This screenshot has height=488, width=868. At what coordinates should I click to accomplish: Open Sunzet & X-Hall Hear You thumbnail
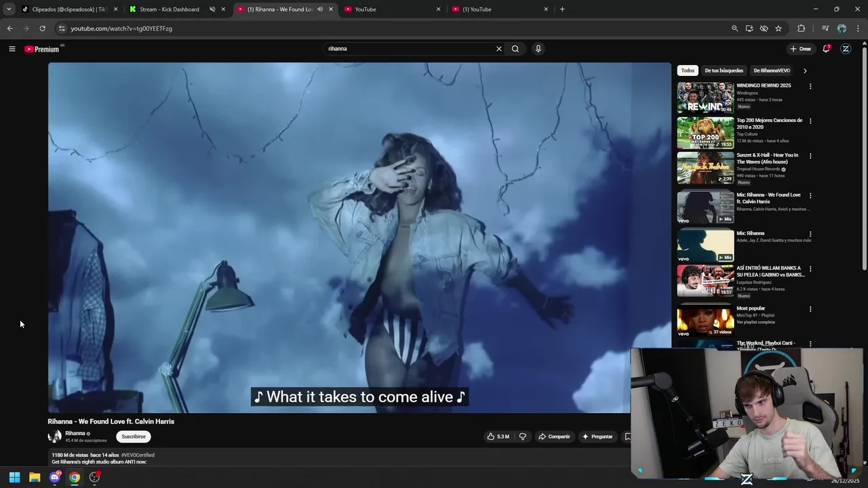pos(705,167)
